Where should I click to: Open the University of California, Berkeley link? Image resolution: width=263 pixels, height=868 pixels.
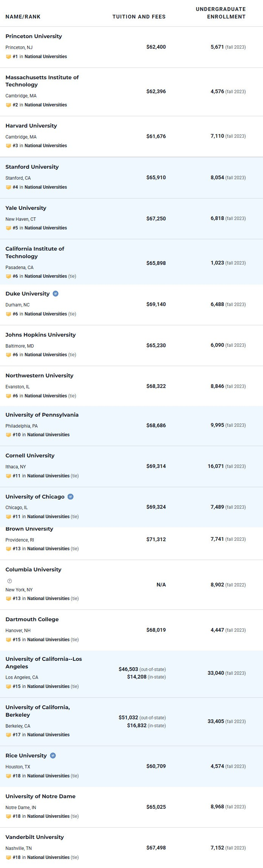point(37,711)
